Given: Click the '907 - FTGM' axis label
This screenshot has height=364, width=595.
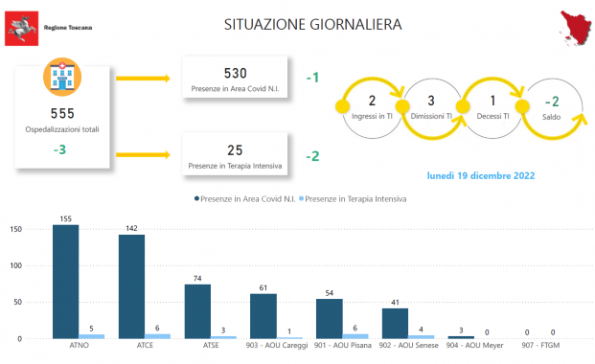Looking at the screenshot, I should 540,346.
